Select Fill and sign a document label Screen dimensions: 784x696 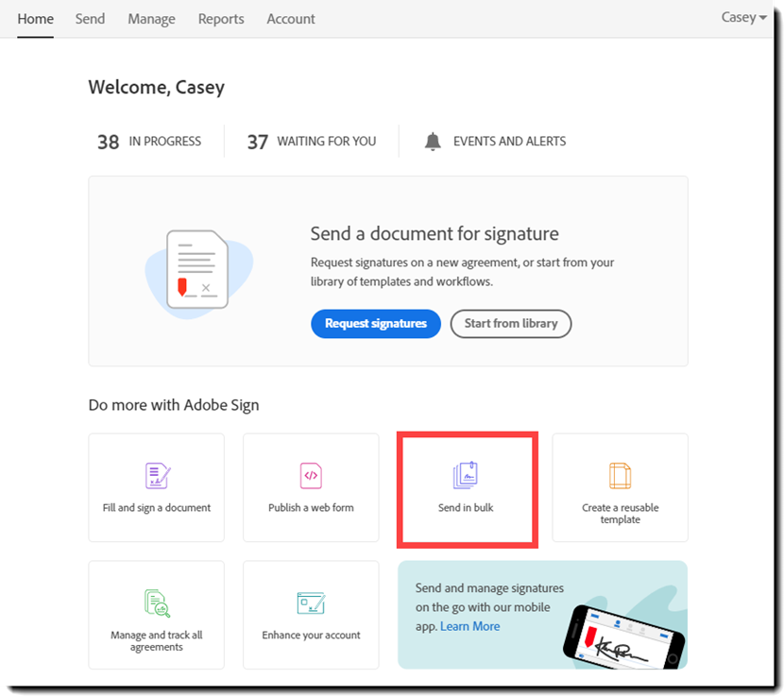click(x=157, y=507)
